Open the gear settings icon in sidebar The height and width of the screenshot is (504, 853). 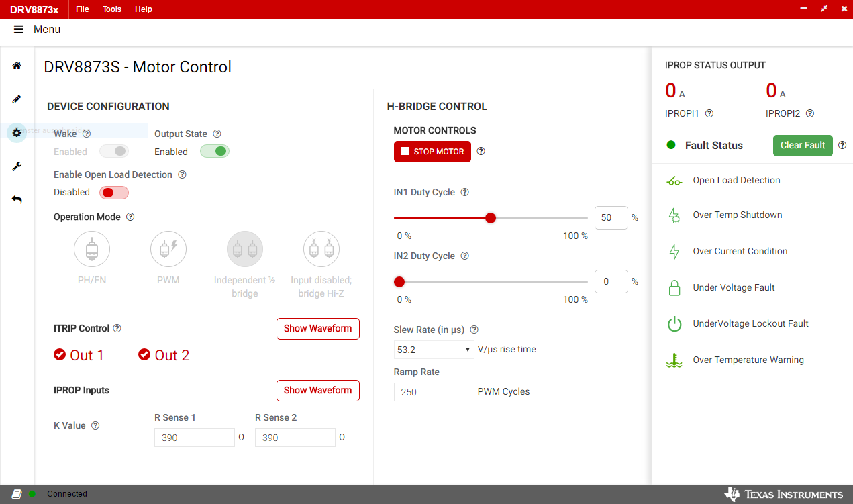17,132
